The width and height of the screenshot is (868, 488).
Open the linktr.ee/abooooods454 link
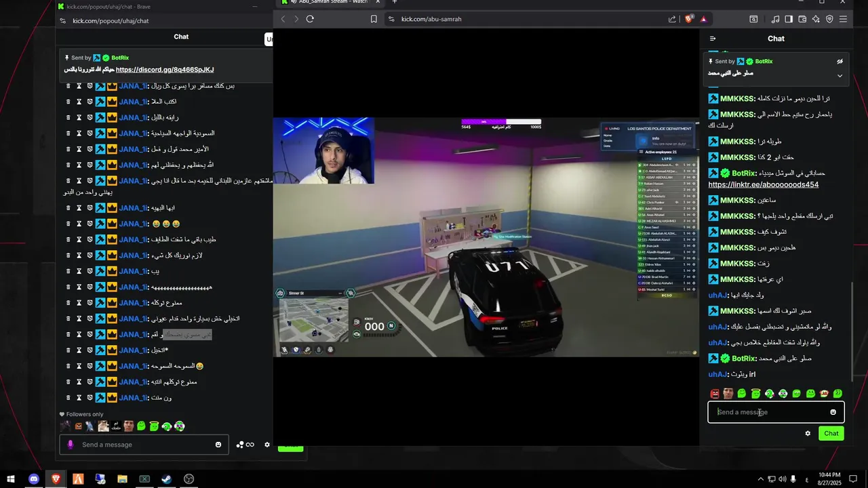coord(763,184)
